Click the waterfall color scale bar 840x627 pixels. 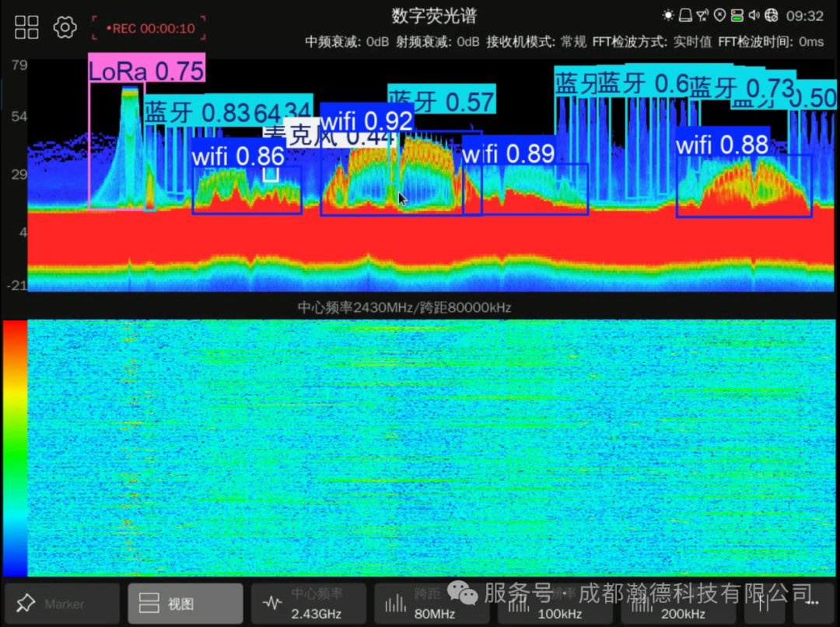(x=15, y=447)
